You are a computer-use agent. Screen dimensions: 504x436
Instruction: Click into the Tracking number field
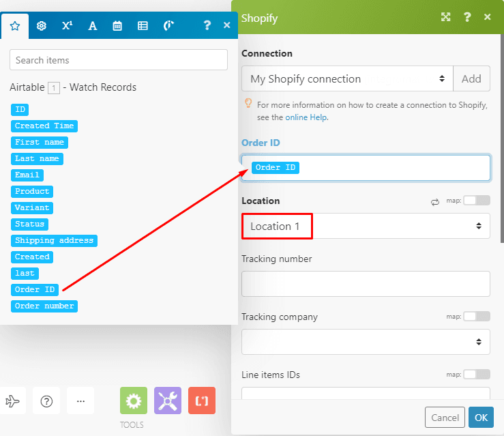(366, 284)
